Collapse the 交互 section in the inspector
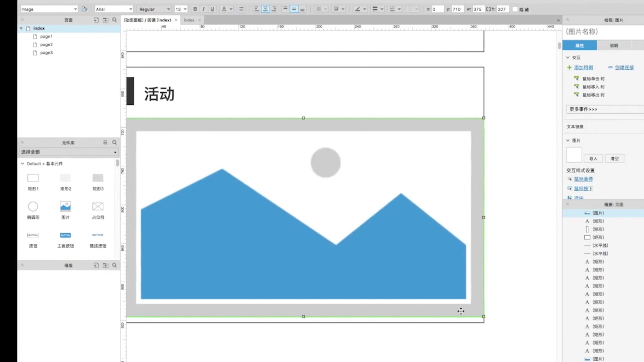 pyautogui.click(x=568, y=57)
